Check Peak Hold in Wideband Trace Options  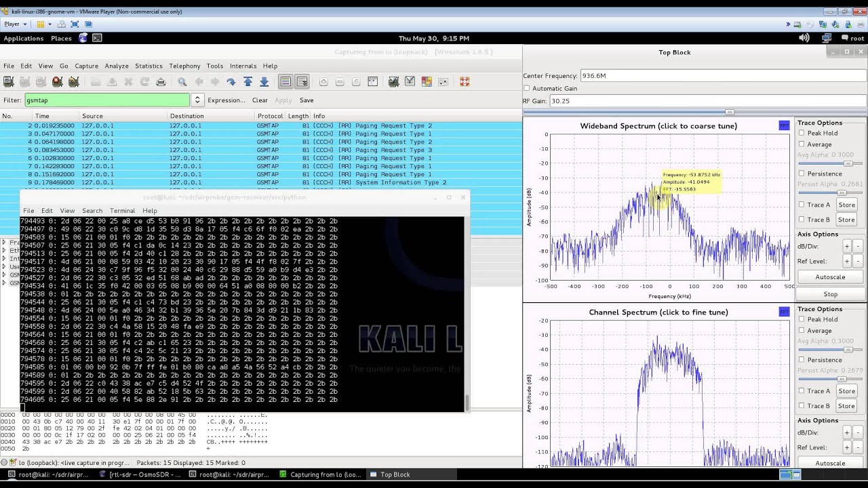pyautogui.click(x=802, y=134)
